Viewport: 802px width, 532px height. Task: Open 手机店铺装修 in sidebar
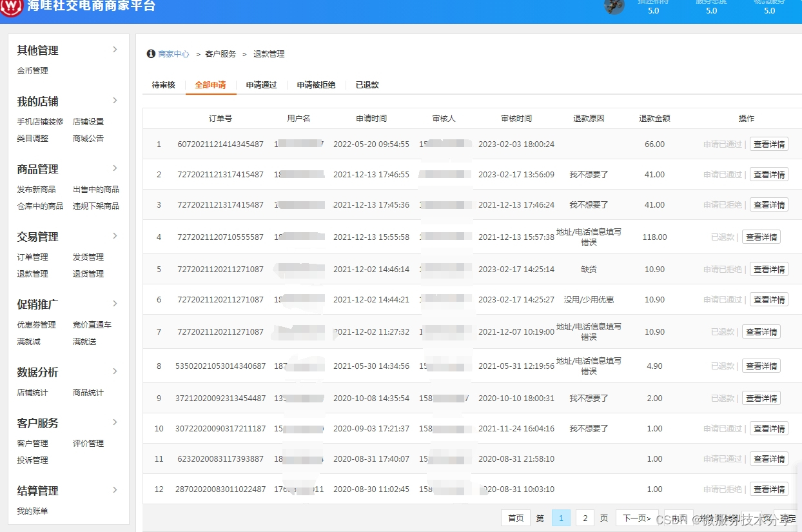click(41, 122)
